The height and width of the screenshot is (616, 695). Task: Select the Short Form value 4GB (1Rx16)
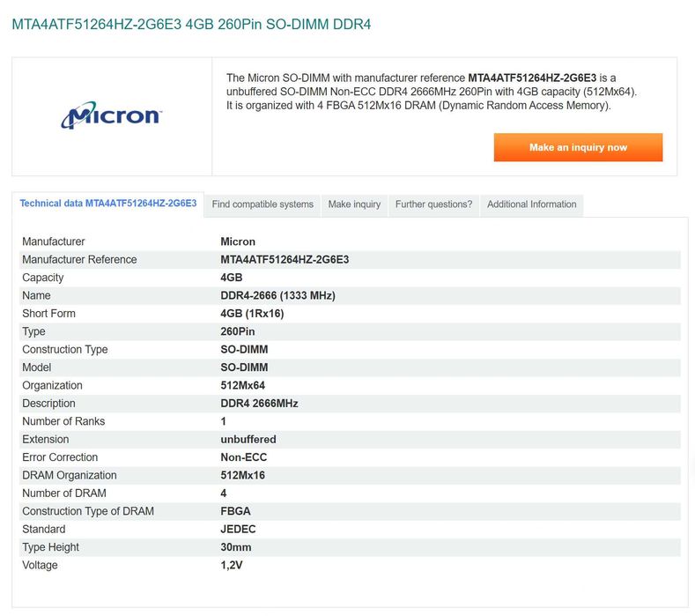(x=252, y=314)
